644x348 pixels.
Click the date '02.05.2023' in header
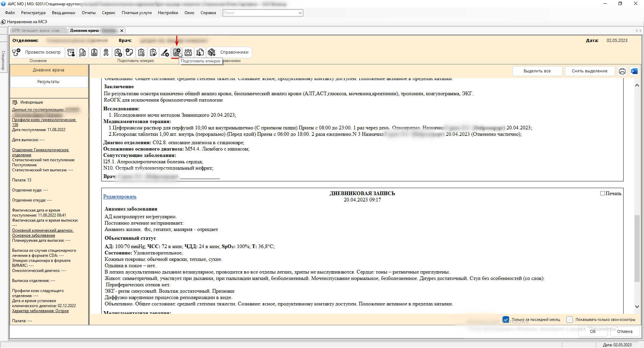pyautogui.click(x=617, y=41)
